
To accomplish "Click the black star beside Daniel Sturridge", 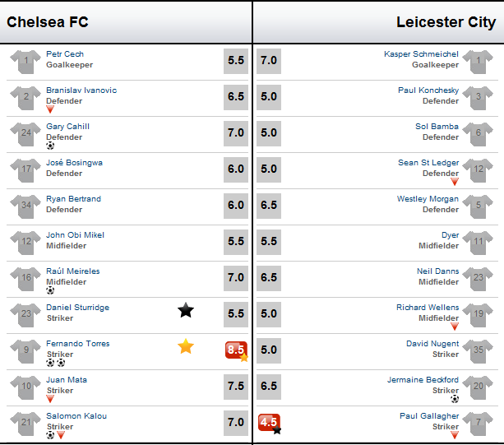I will 186,310.
